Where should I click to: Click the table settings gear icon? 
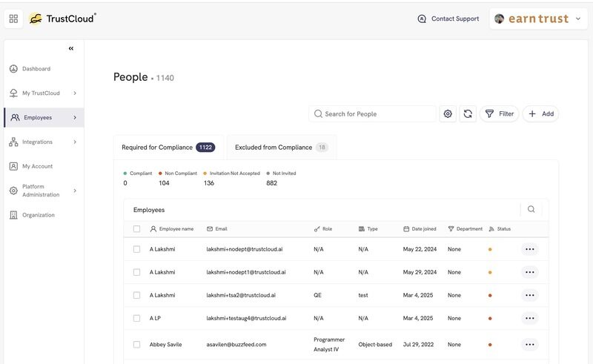pos(448,114)
